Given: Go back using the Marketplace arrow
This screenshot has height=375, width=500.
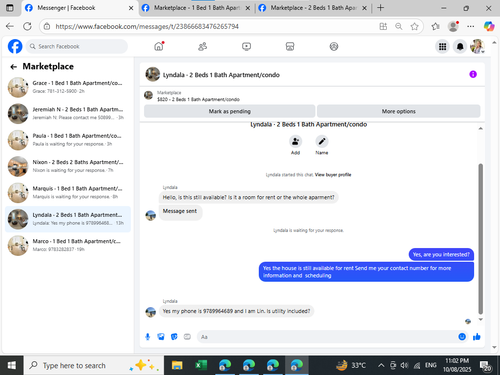Looking at the screenshot, I should click(13, 67).
